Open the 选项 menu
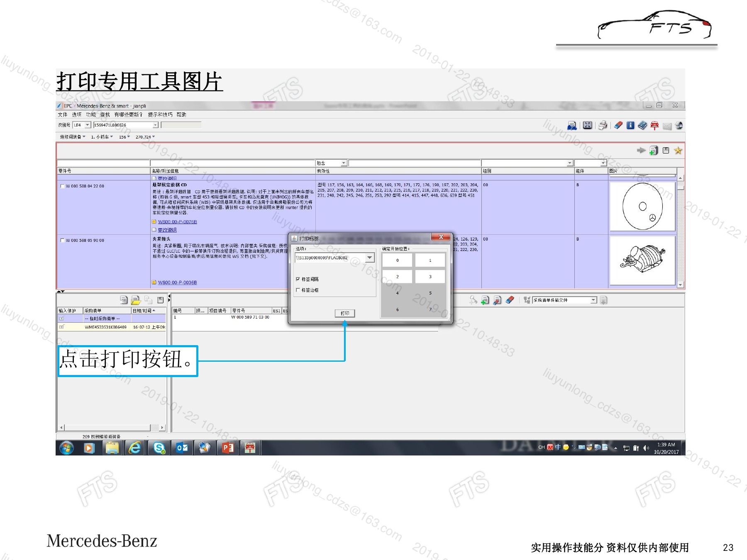Screen dimensions: 747x560 pyautogui.click(x=77, y=114)
